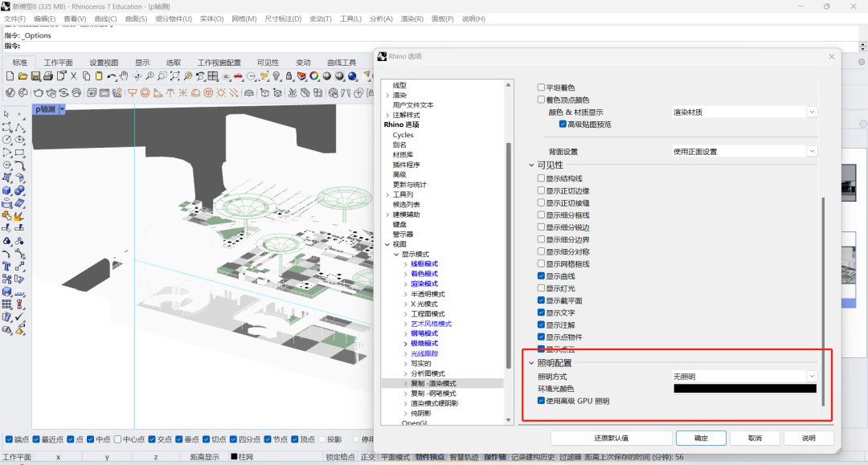Click the 说明 button
Image resolution: width=868 pixels, height=465 pixels.
coord(809,438)
